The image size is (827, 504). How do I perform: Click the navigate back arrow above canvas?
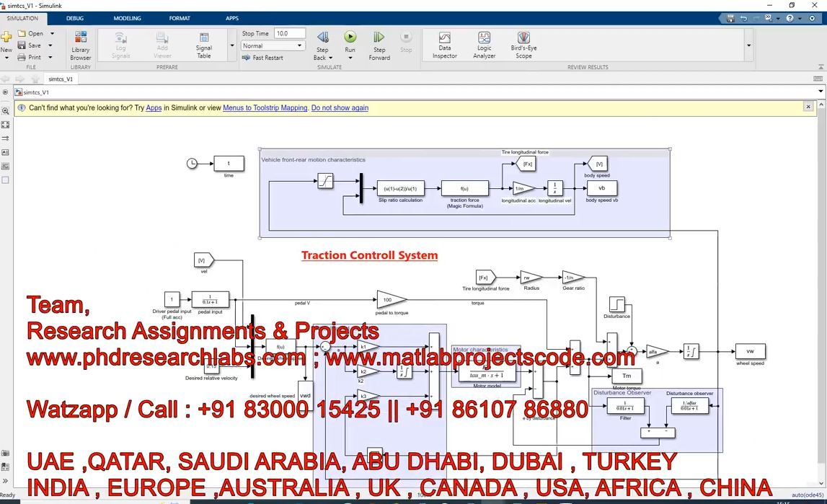[5, 79]
